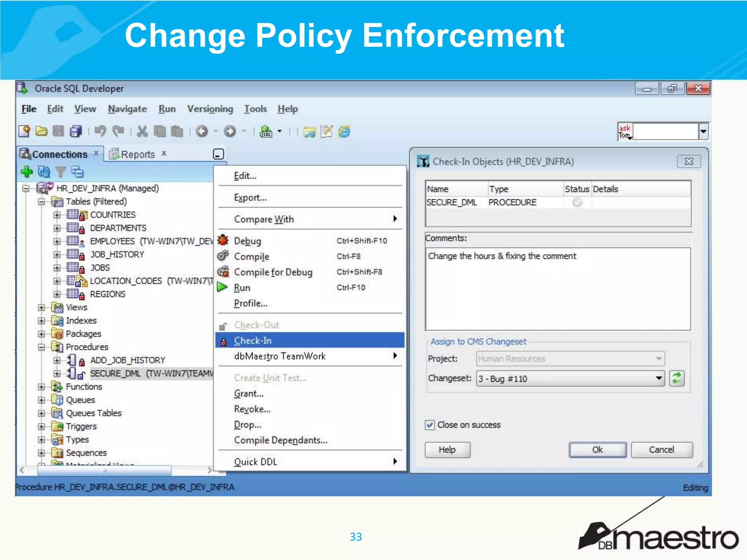Click the Undo toolbar icon

(100, 131)
